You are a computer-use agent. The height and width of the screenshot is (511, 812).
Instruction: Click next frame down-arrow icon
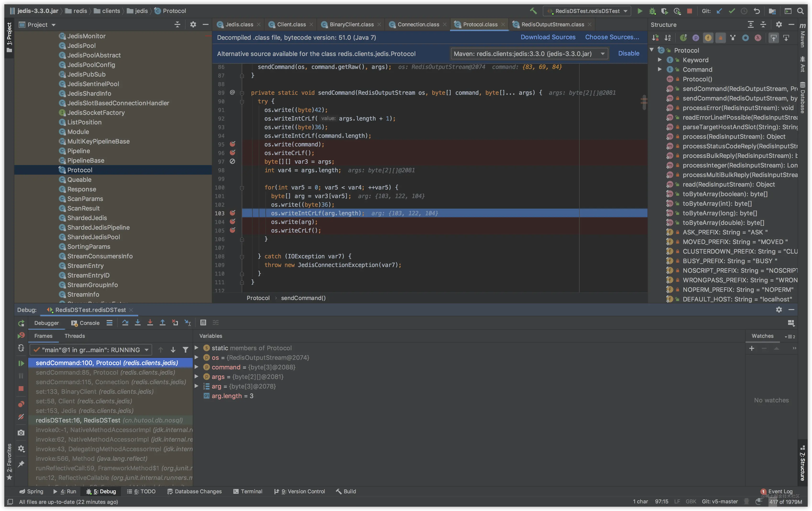click(173, 350)
